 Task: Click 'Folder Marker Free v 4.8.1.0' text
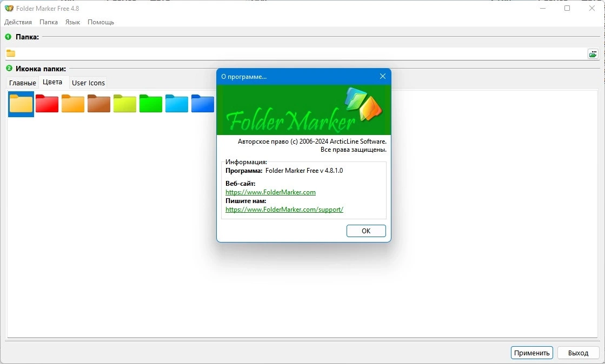coord(304,171)
